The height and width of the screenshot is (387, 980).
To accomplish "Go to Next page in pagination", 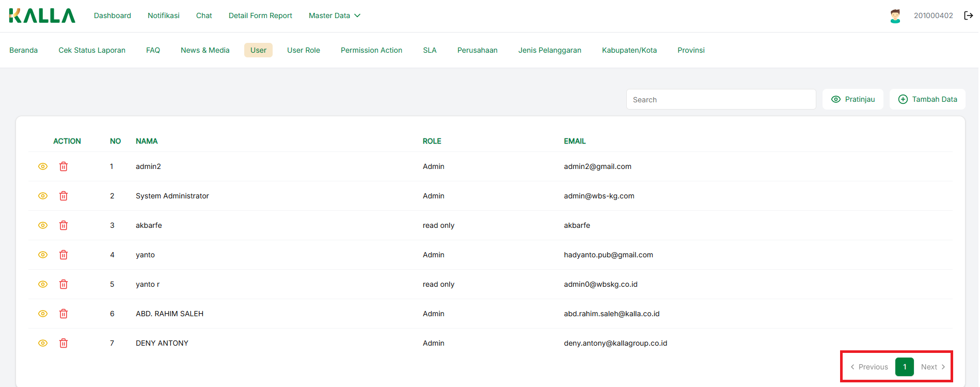I will pyautogui.click(x=932, y=367).
